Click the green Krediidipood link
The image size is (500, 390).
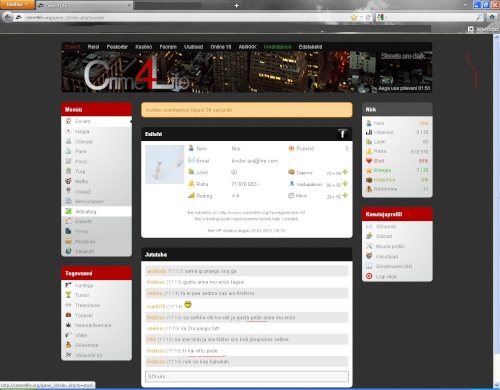(x=277, y=47)
